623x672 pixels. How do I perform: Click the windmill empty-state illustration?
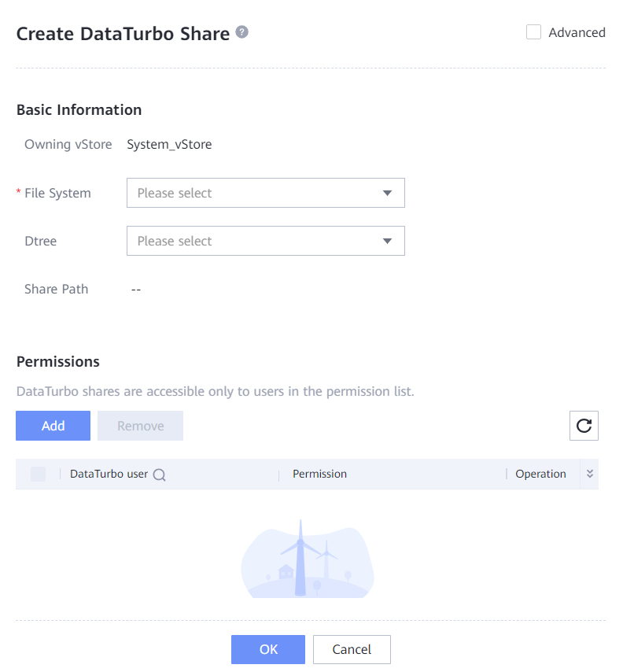[307, 559]
